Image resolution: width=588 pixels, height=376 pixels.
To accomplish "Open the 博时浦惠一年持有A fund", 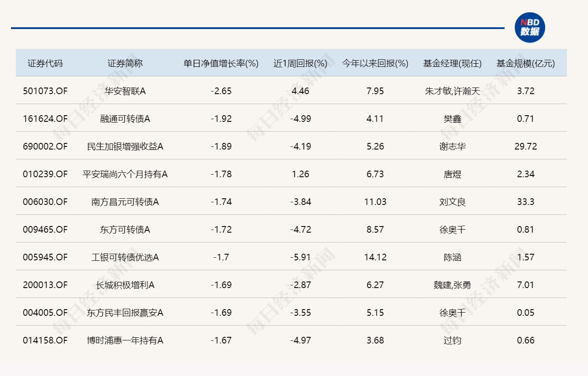I will (x=125, y=340).
